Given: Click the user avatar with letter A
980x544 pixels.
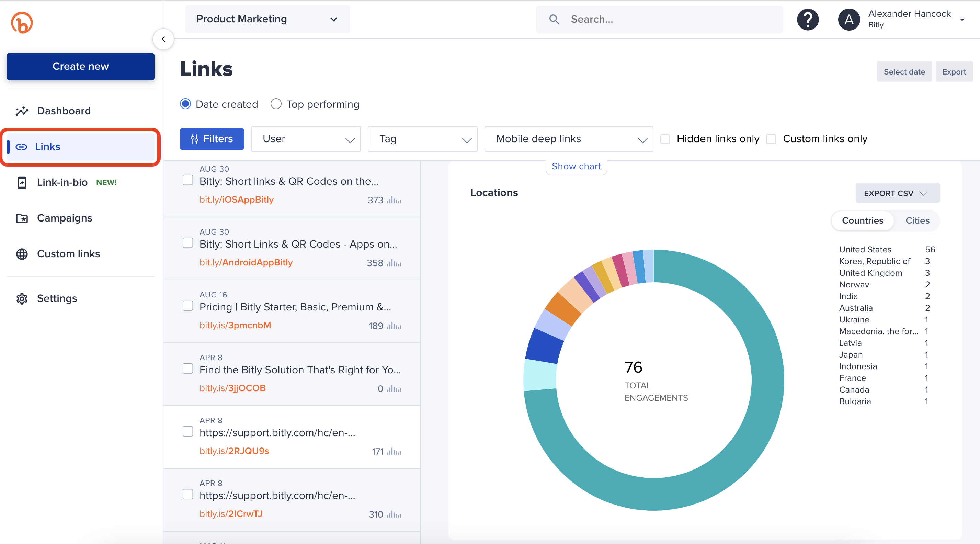Looking at the screenshot, I should 849,19.
